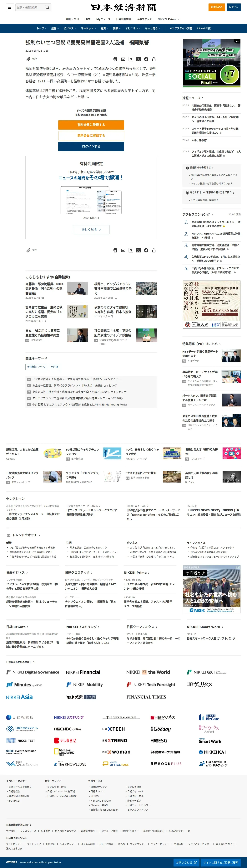247x868 pixels.
Task: Expand the もっと見る navigation dropdown
Action: [153, 28]
